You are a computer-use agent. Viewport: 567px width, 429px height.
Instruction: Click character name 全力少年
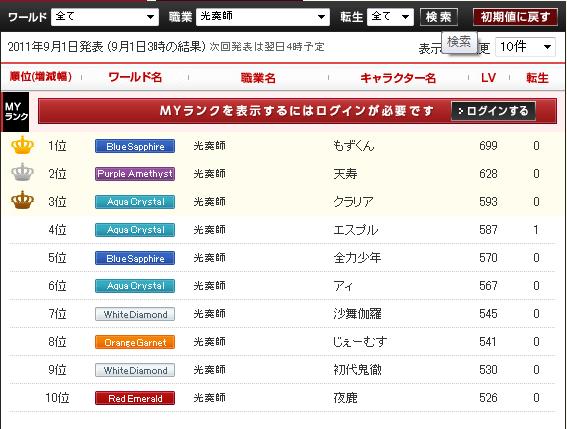[x=357, y=258]
